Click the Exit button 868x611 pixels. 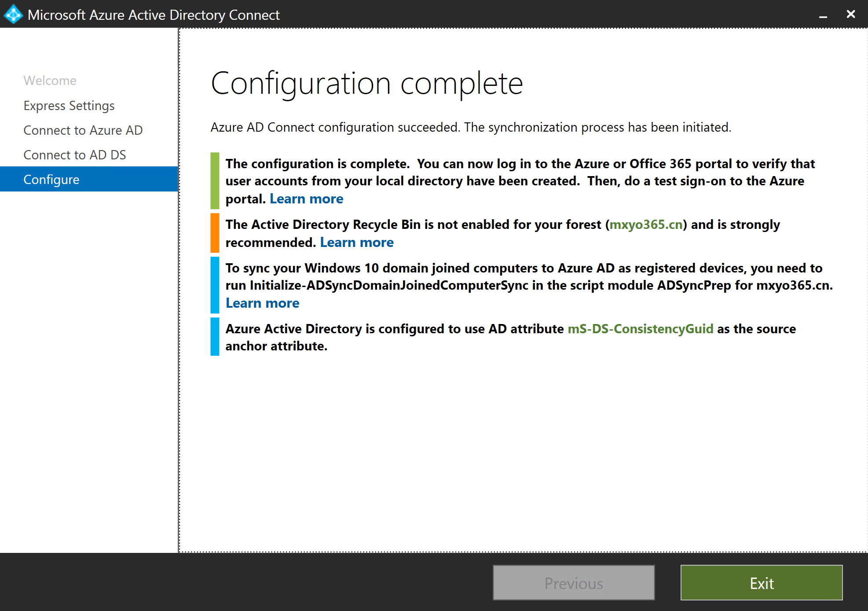coord(762,583)
